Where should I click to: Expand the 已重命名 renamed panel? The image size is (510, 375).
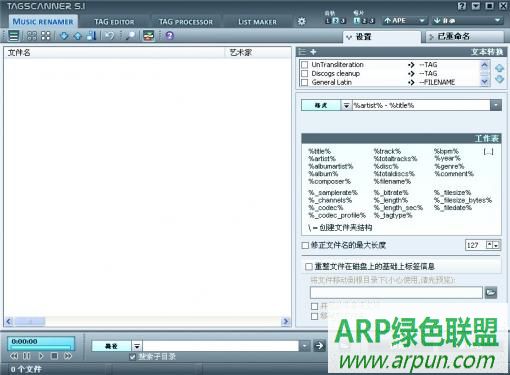pyautogui.click(x=465, y=37)
